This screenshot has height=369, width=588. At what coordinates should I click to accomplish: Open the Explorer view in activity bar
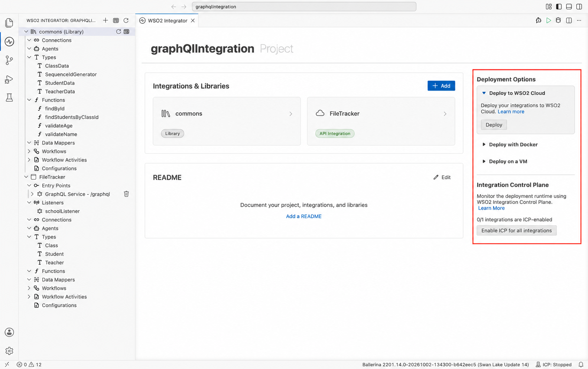pyautogui.click(x=9, y=23)
